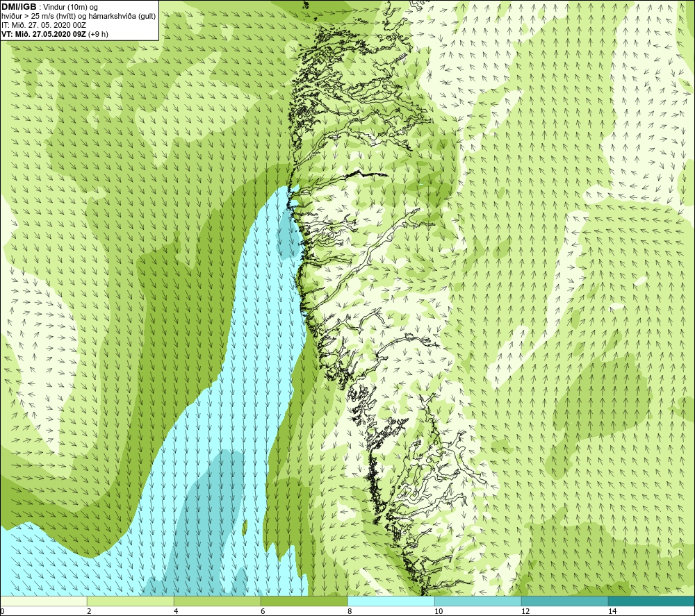This screenshot has height=616, width=695.
Task: Click the 'IT: Mið. 27. 05. 2020 00Z' line
Action: [x=44, y=25]
